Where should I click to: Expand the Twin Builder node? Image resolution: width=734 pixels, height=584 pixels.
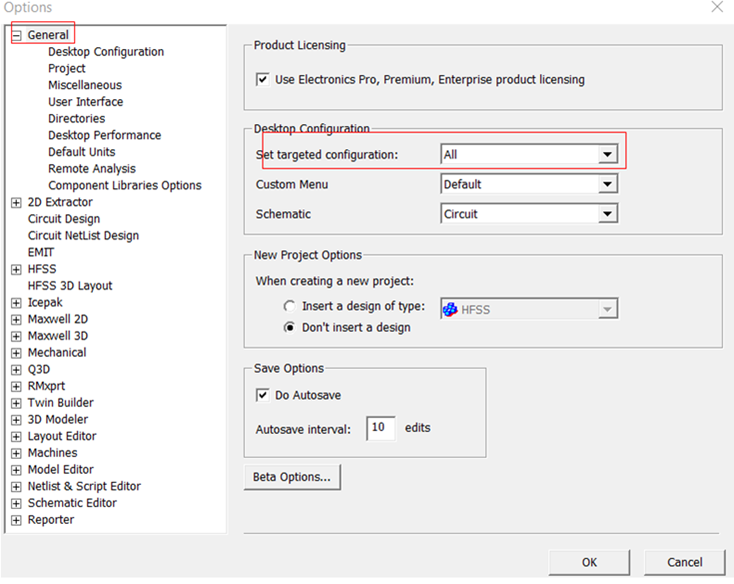16,403
